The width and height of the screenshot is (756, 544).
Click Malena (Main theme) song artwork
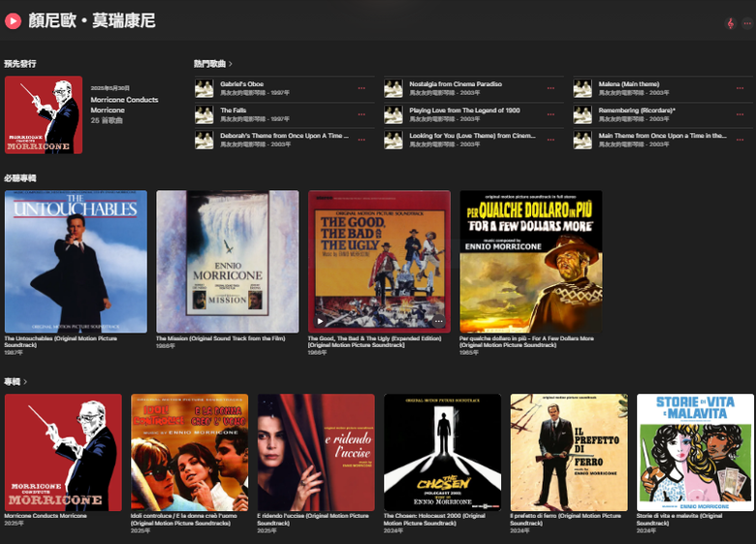coord(583,89)
